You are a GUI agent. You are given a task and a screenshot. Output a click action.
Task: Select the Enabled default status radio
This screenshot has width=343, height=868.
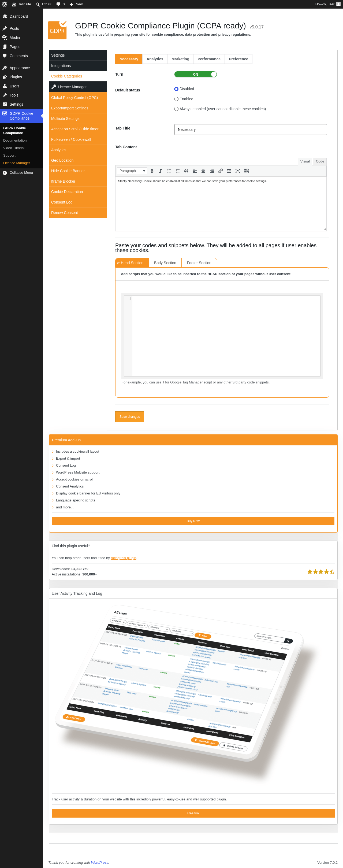176,99
